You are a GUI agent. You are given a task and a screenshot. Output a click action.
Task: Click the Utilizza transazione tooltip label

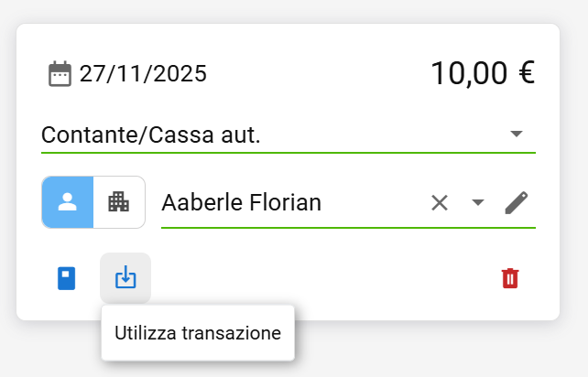(x=198, y=333)
